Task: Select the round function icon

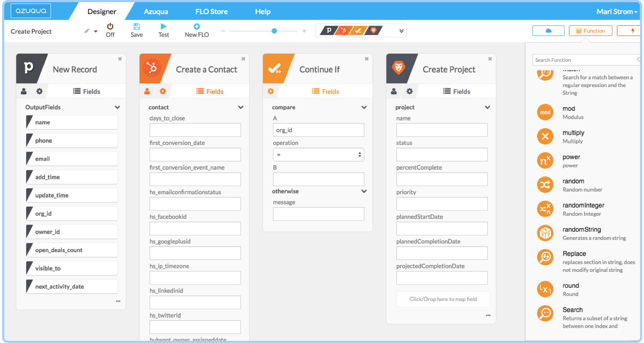Action: (x=545, y=289)
